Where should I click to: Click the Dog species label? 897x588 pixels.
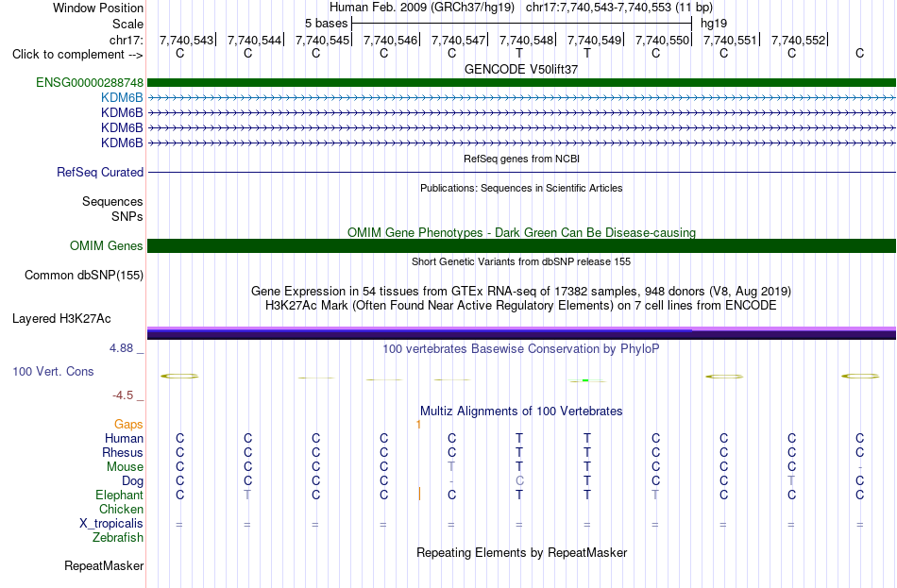tap(132, 481)
